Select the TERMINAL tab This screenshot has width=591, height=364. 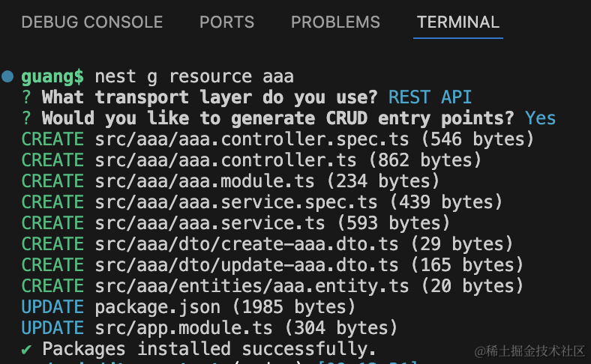[458, 22]
